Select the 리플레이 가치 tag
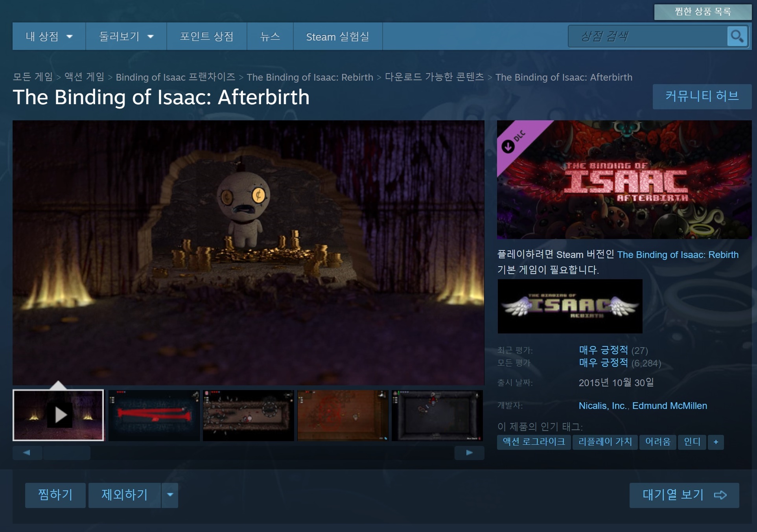 pyautogui.click(x=605, y=442)
